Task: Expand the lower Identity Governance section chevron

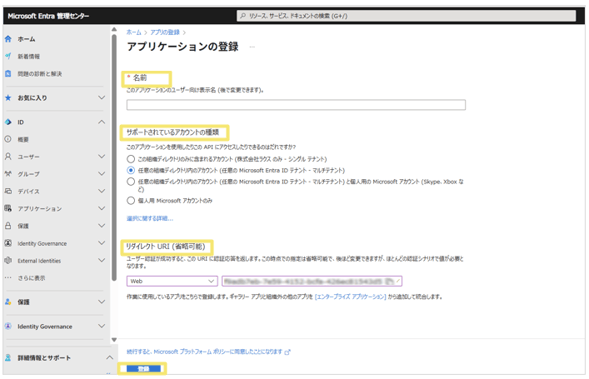Action: pyautogui.click(x=101, y=326)
